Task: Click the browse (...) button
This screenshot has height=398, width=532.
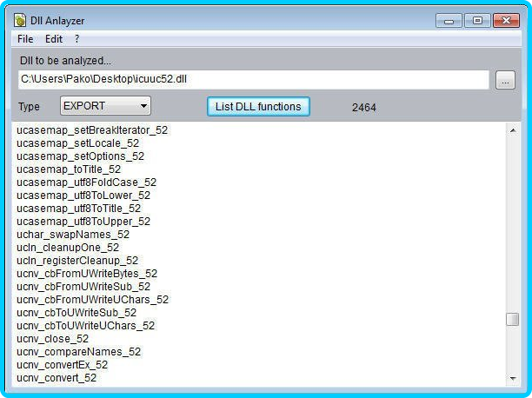Action: pyautogui.click(x=505, y=80)
